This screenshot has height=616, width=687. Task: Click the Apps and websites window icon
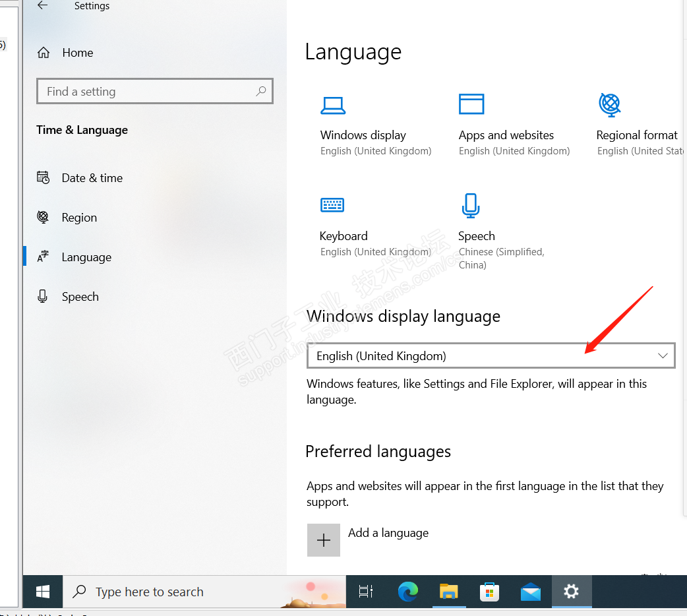pos(471,104)
